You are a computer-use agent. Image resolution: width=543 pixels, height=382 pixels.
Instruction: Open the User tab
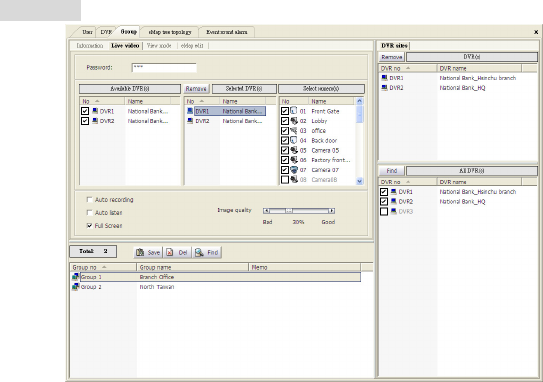click(x=87, y=32)
